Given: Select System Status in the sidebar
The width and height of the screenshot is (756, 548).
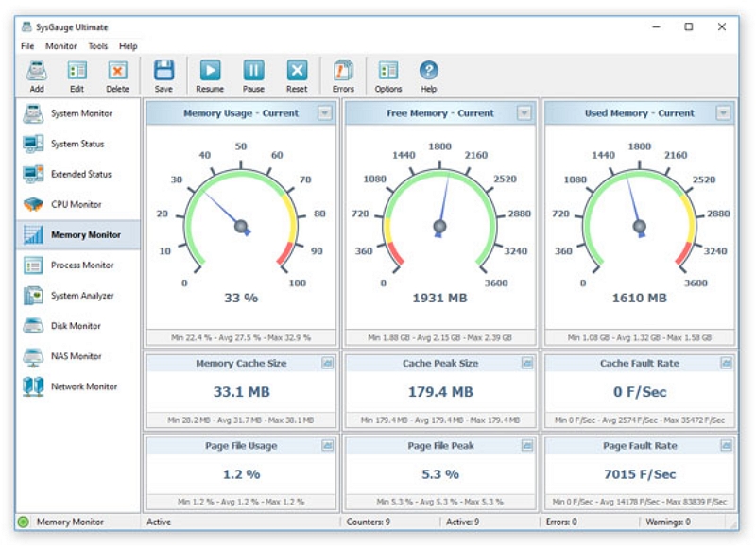Looking at the screenshot, I should 78,144.
